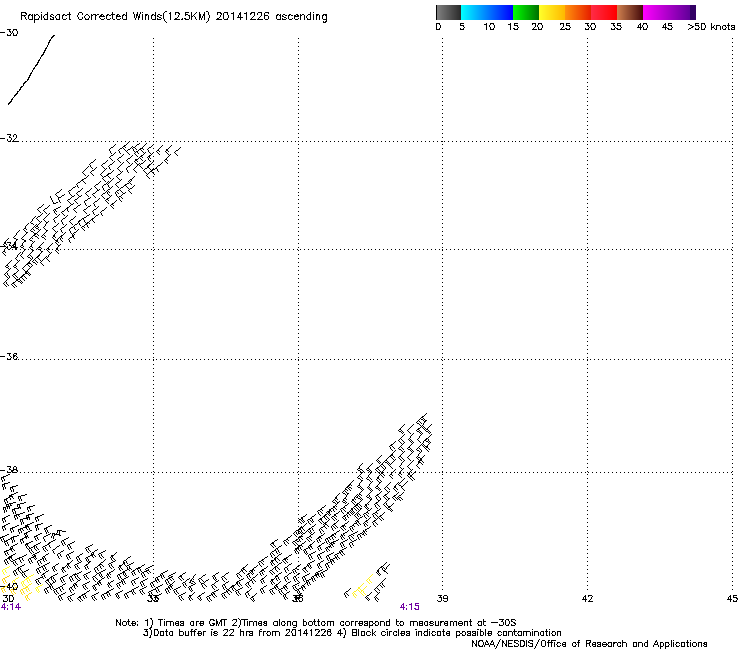Click the '-32' latitude axis label
Screen dimensions: 740x650
[x=9, y=138]
